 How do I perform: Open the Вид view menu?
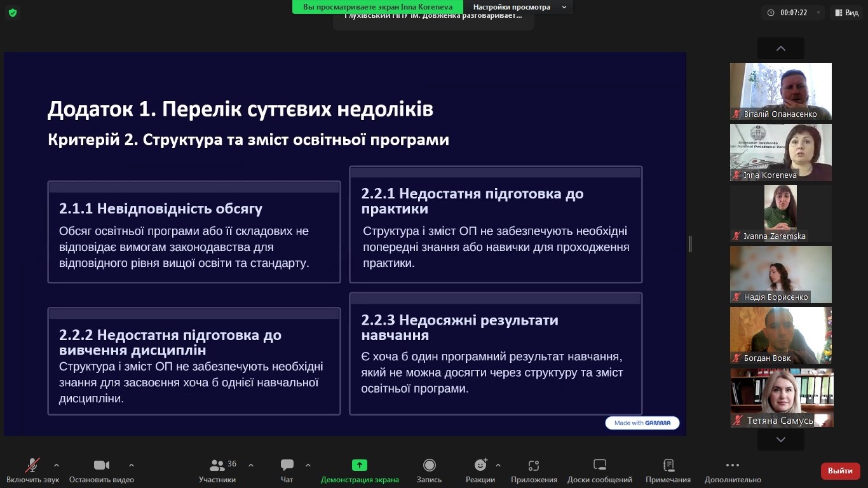coord(846,13)
